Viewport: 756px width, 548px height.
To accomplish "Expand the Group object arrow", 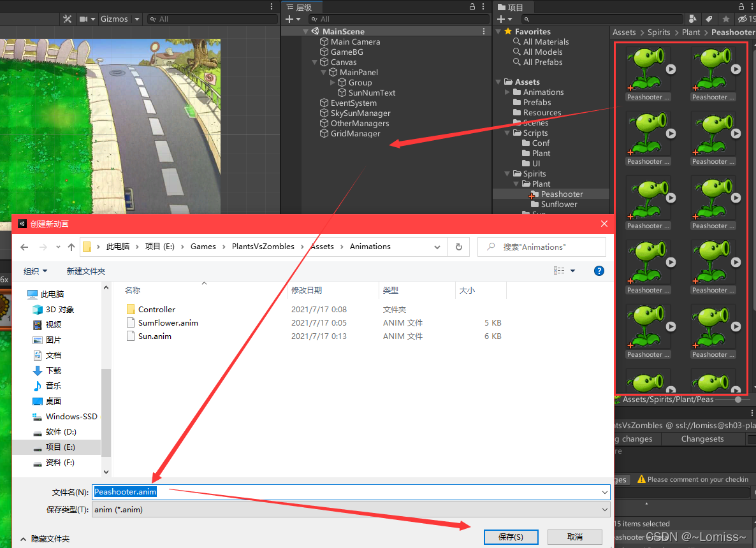I will point(332,82).
